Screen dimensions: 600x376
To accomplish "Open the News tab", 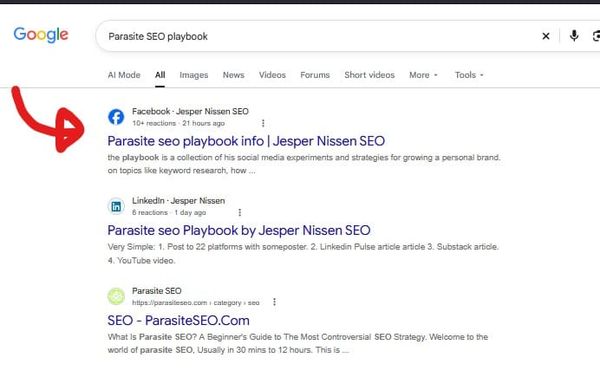I will tap(233, 75).
